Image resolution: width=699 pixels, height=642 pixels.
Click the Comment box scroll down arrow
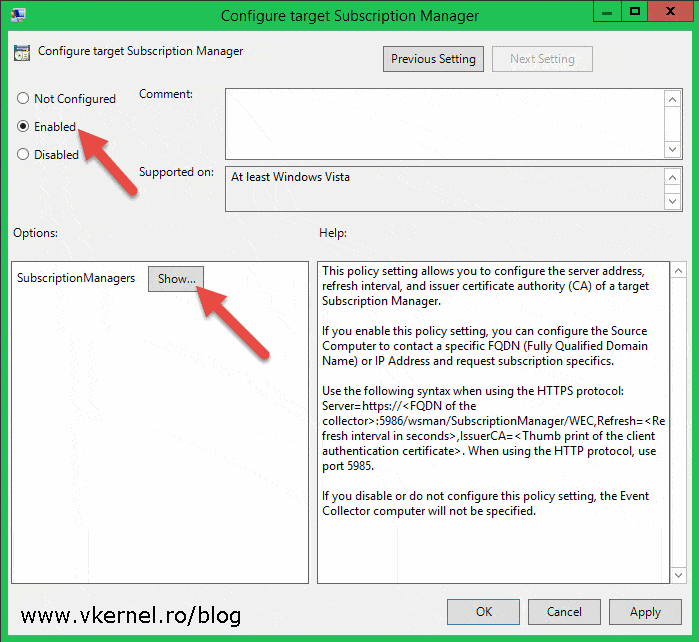673,149
